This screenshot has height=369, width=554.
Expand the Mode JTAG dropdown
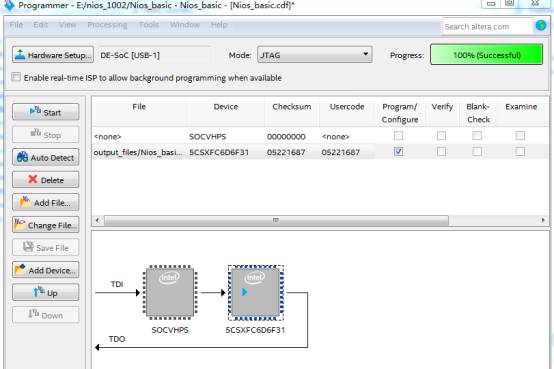point(314,55)
